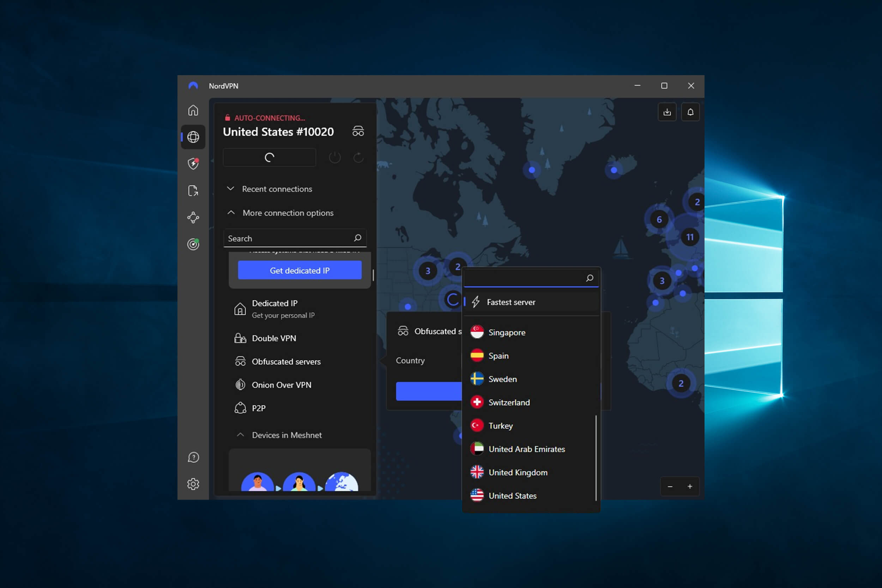Image resolution: width=882 pixels, height=588 pixels.
Task: Click the NordVPN globe/map icon in sidebar
Action: pyautogui.click(x=193, y=137)
